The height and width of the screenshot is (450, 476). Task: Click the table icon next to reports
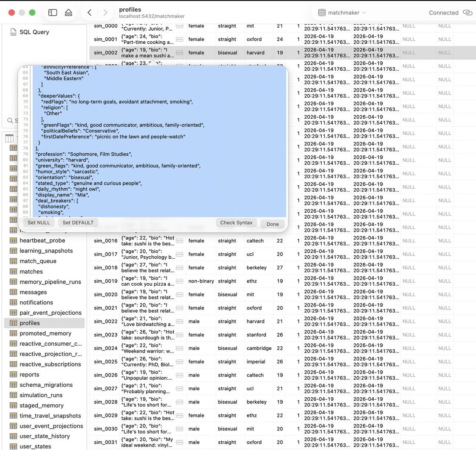click(x=13, y=375)
